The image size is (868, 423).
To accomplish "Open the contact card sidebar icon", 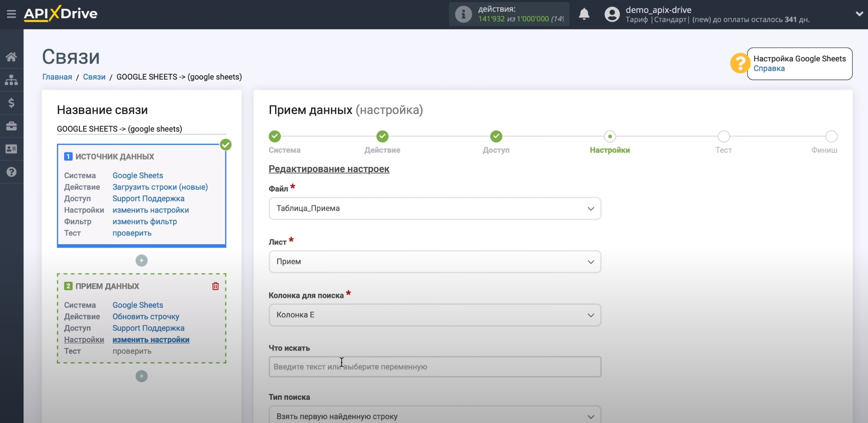I will (x=12, y=149).
